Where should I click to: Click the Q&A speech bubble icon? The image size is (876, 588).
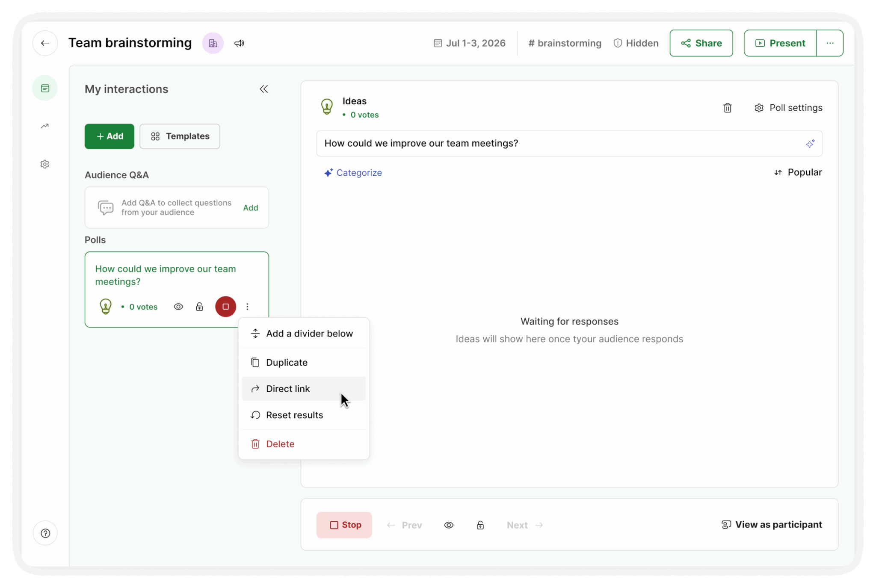tap(106, 207)
